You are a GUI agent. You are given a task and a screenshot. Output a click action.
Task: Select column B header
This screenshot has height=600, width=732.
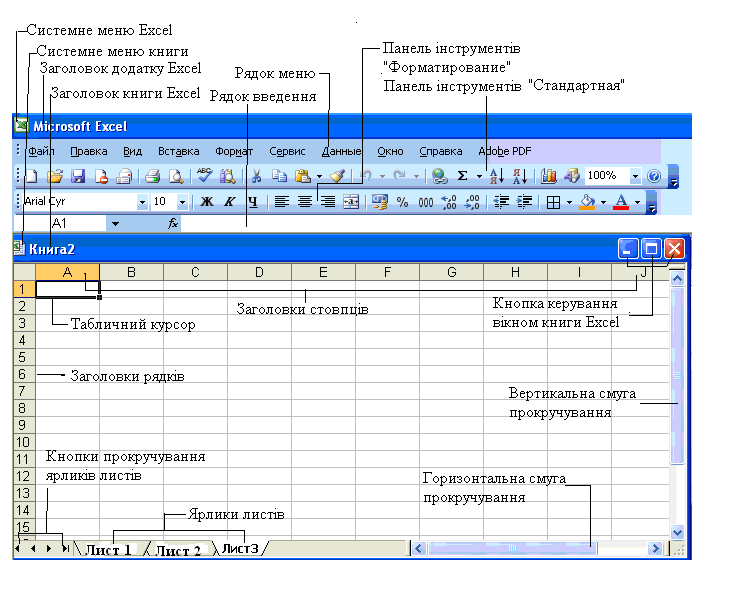click(131, 272)
